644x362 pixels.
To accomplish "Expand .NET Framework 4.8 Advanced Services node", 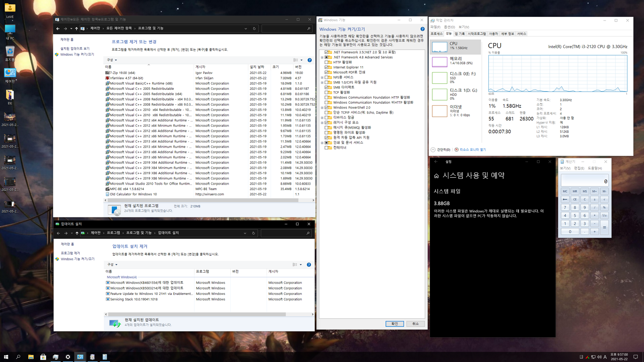I will 322,57.
